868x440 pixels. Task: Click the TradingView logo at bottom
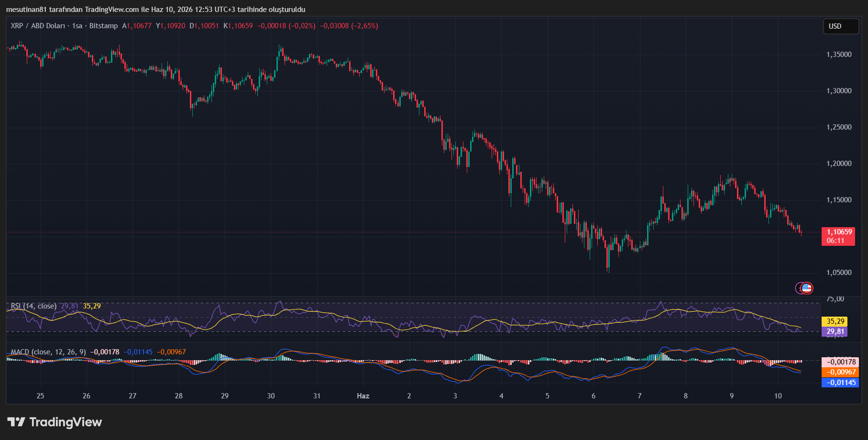click(55, 422)
